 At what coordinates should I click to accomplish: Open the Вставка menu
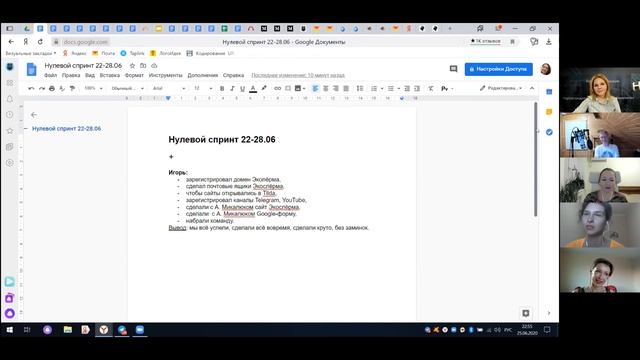click(x=110, y=76)
